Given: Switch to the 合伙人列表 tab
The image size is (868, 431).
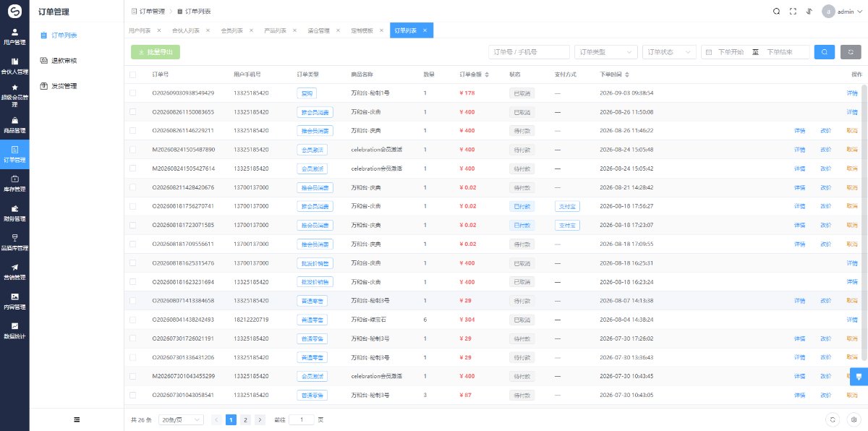Looking at the screenshot, I should coord(186,30).
